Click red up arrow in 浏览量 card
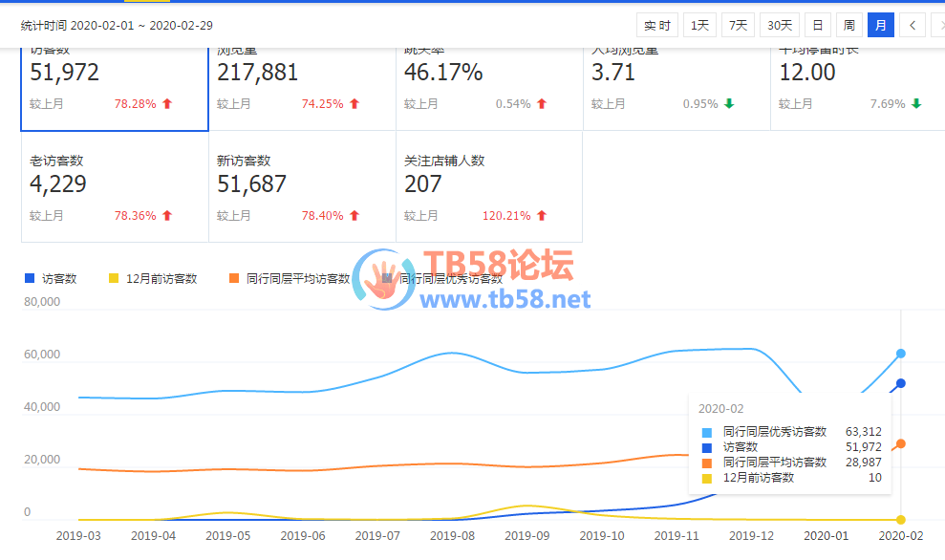The height and width of the screenshot is (560, 945). pyautogui.click(x=354, y=104)
